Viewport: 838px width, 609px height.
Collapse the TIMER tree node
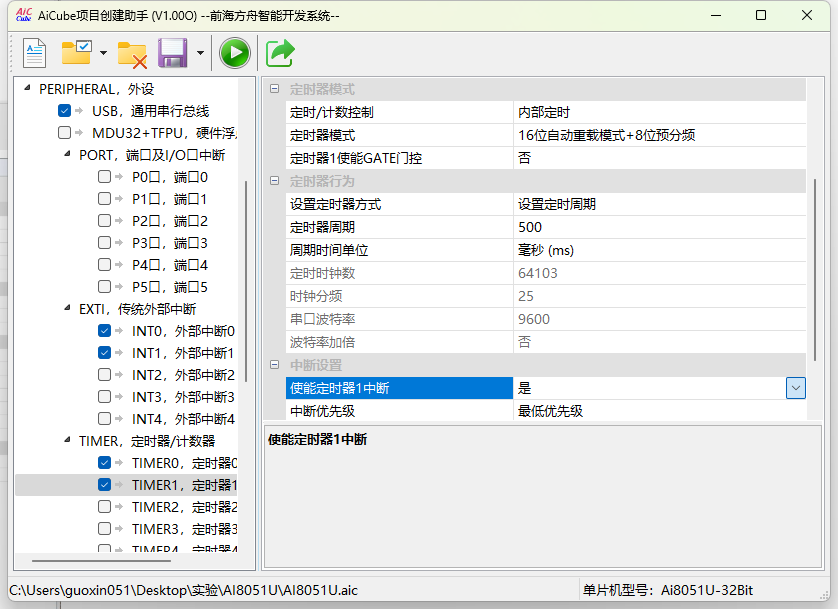coord(67,440)
